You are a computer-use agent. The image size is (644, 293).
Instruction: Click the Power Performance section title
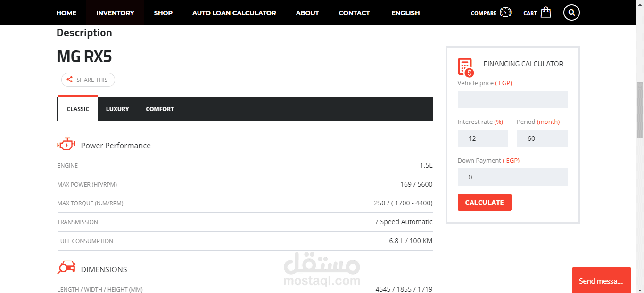tap(116, 146)
